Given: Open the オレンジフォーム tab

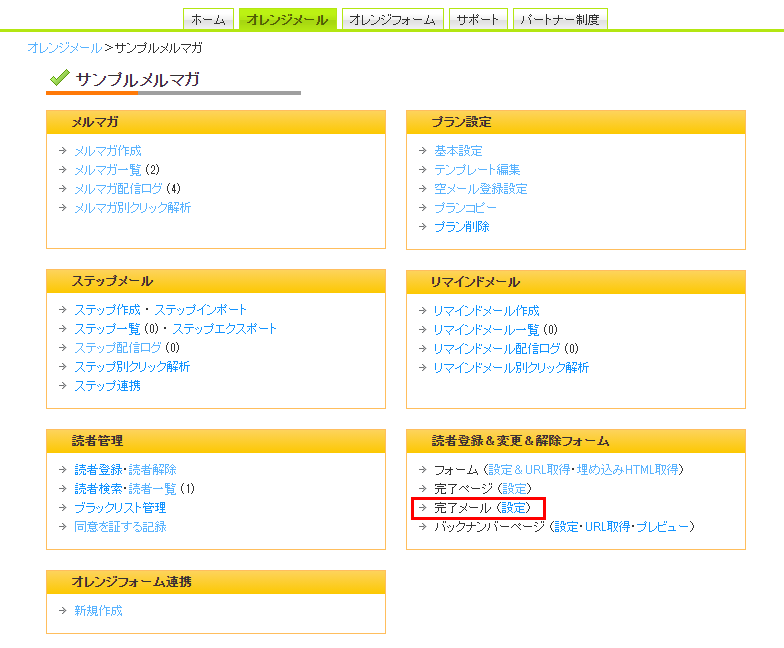Looking at the screenshot, I should (392, 20).
